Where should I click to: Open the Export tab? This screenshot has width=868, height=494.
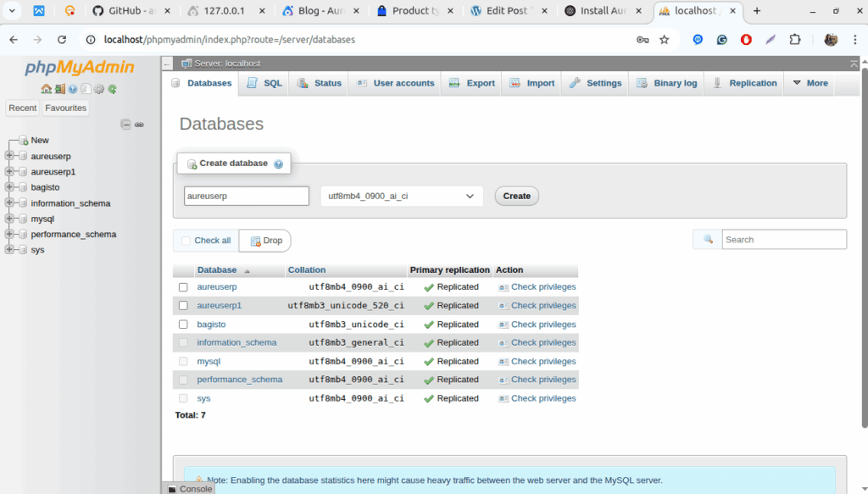coord(471,83)
